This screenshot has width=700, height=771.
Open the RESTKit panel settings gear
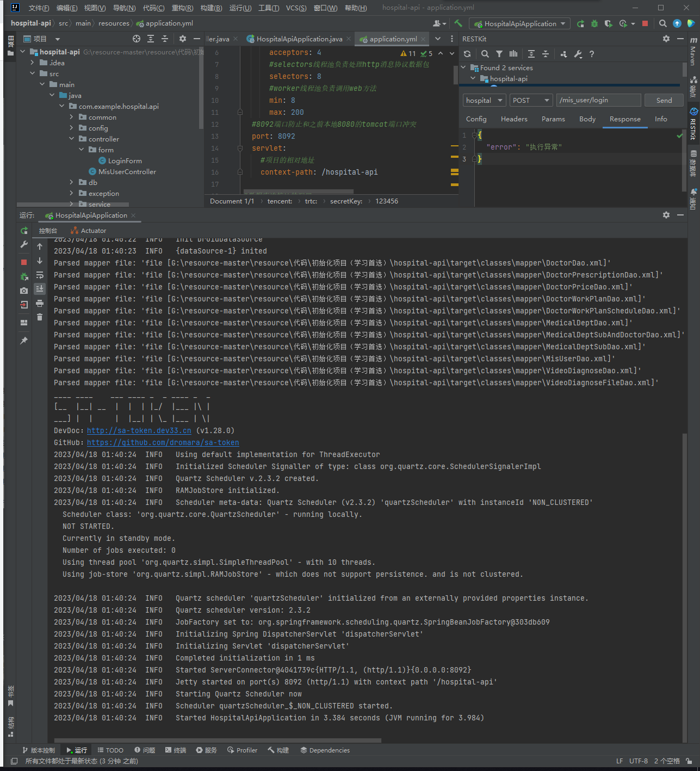pyautogui.click(x=666, y=39)
